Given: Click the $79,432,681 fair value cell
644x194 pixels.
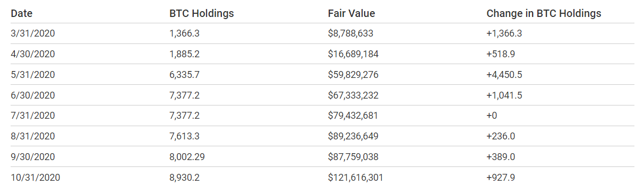Looking at the screenshot, I should (353, 116).
